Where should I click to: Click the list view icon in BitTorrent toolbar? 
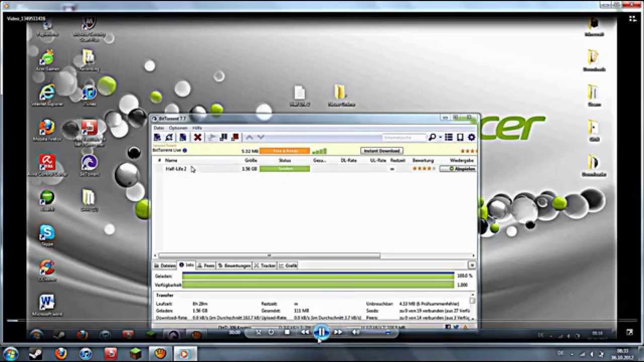[x=449, y=137]
